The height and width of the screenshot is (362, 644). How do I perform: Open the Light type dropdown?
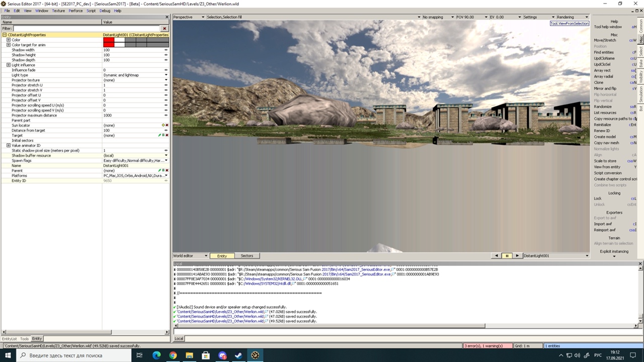[166, 75]
